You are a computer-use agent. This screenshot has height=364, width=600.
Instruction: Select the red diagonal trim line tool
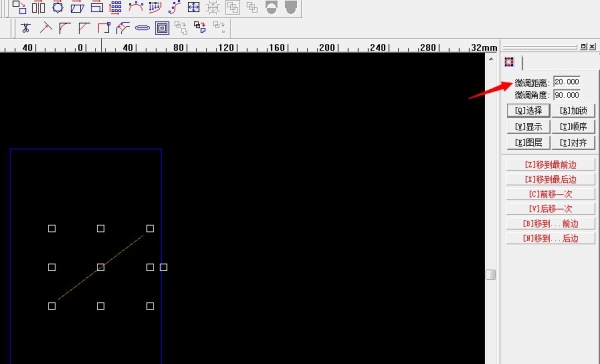(46, 28)
